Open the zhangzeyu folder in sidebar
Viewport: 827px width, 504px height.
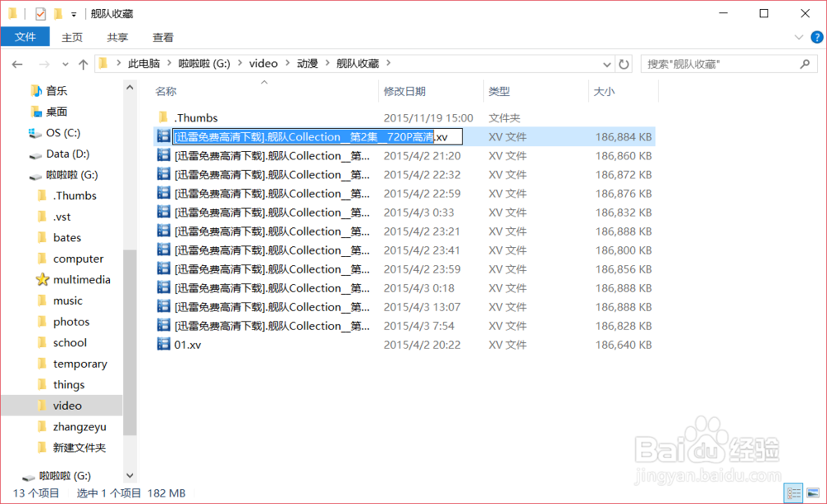coord(79,427)
